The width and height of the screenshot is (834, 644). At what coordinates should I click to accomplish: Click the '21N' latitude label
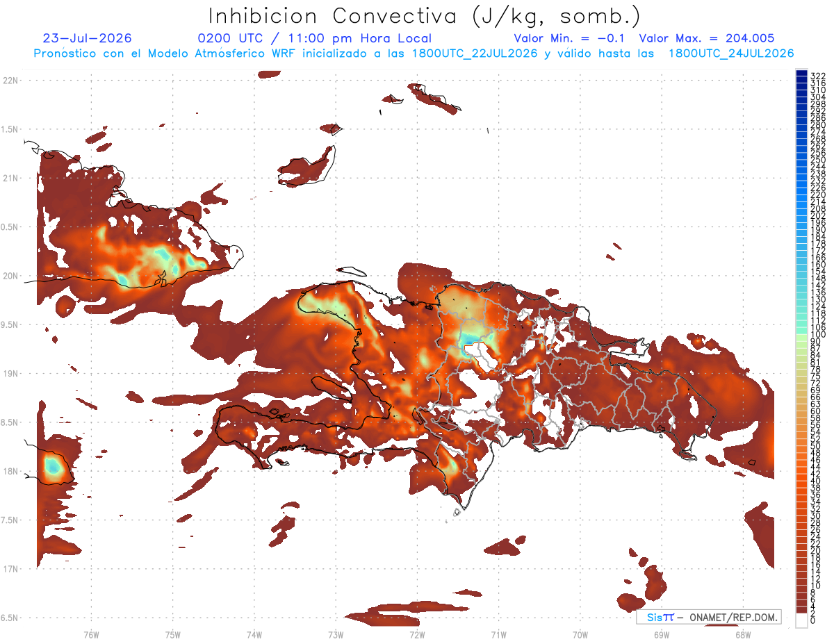[10, 179]
